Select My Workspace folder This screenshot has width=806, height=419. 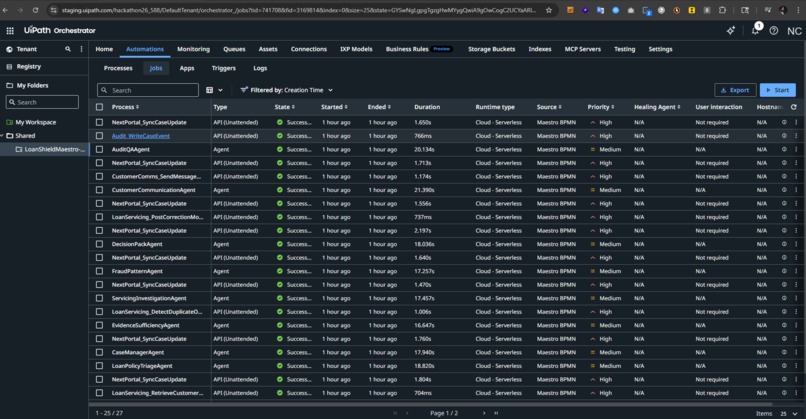(x=35, y=122)
